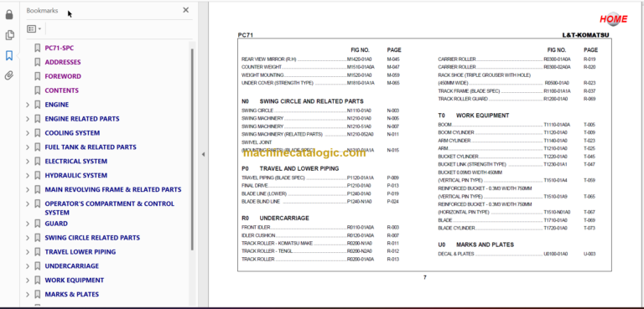Open the PC71-SPC bookmark
This screenshot has height=309, width=644.
[x=60, y=48]
